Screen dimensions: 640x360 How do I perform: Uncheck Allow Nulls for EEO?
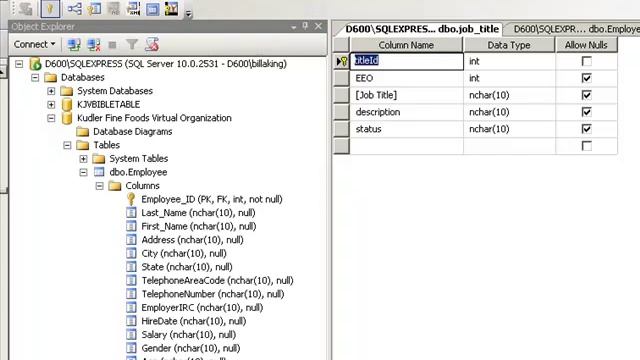pos(587,78)
